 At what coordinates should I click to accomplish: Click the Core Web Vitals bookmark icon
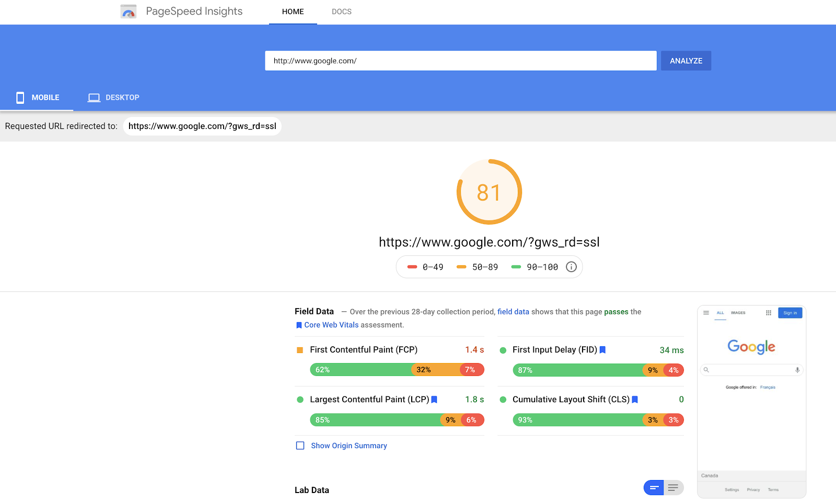(x=299, y=325)
